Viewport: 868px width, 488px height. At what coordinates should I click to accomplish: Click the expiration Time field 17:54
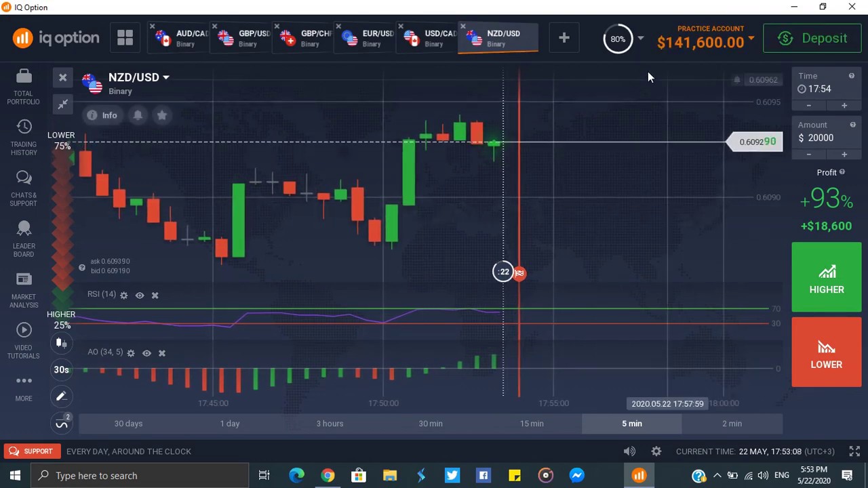point(826,89)
